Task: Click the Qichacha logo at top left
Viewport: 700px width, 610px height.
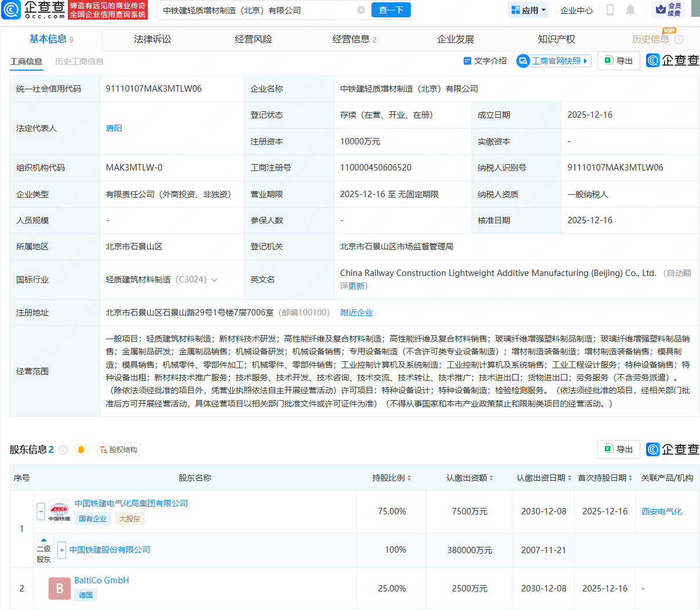Action: 34,10
